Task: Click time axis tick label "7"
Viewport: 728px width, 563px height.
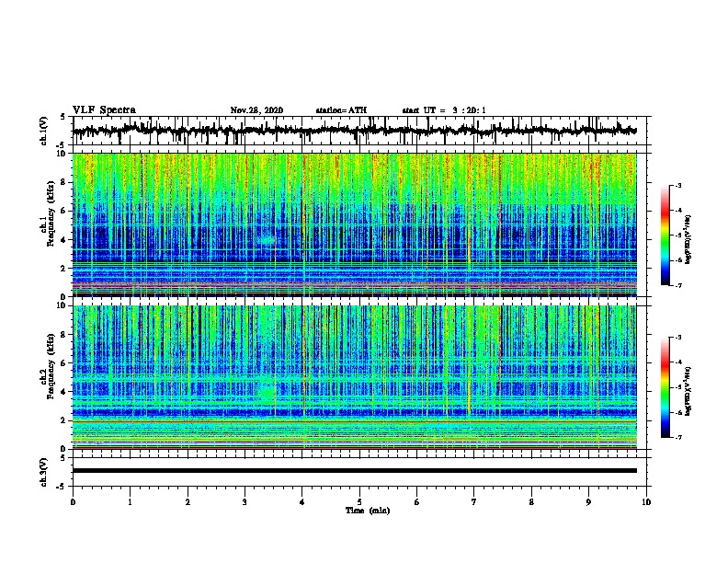Action: 474,501
